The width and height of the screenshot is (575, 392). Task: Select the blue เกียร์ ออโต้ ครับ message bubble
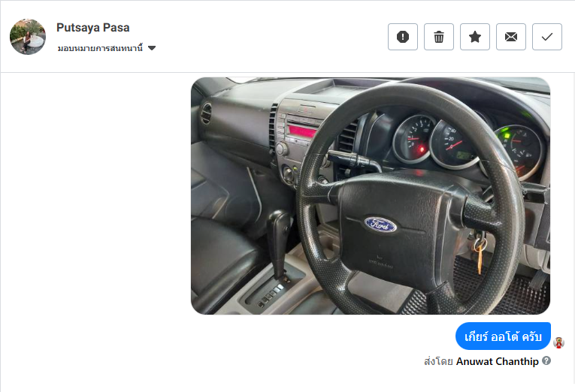tap(503, 336)
